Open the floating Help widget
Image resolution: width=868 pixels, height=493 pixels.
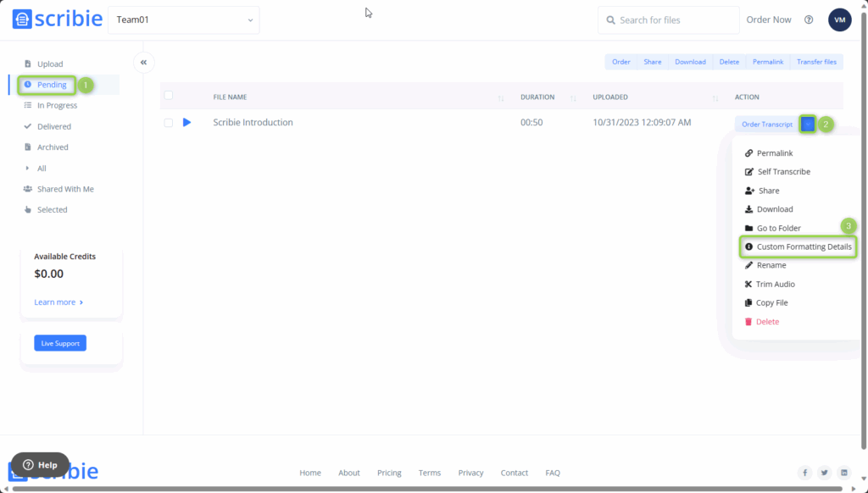39,464
